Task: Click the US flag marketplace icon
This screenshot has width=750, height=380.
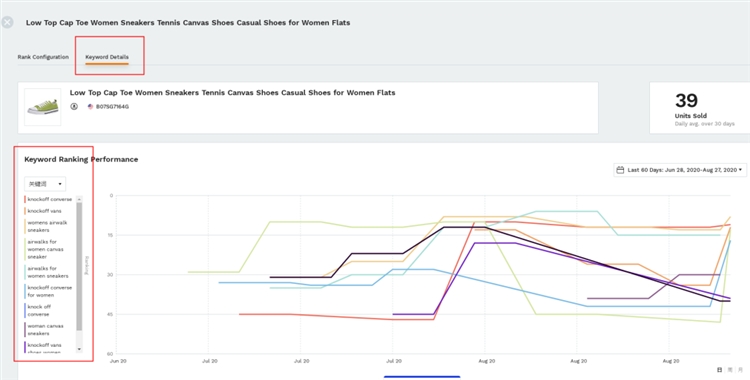Action: (x=90, y=107)
